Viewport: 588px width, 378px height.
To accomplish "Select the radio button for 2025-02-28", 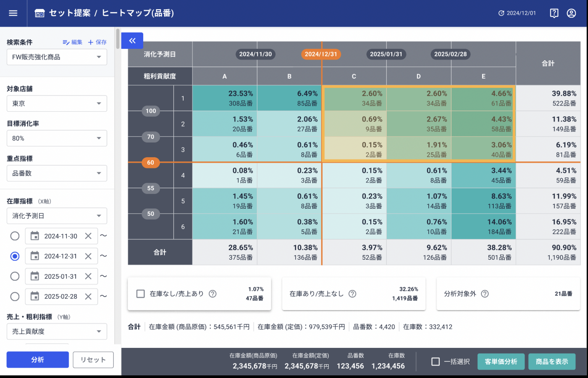I will [15, 296].
